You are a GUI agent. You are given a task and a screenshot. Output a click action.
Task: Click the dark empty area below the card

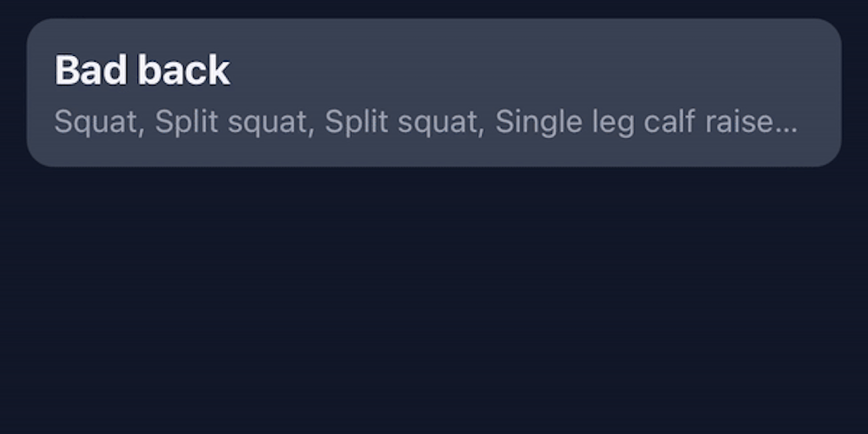[434, 297]
